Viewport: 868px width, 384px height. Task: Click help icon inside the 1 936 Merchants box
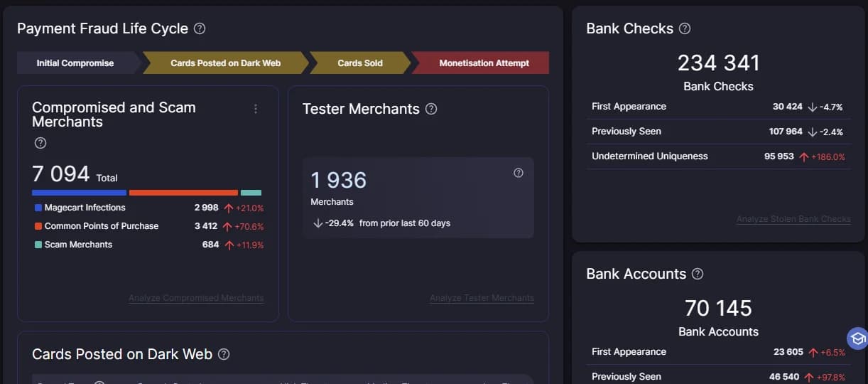point(519,173)
